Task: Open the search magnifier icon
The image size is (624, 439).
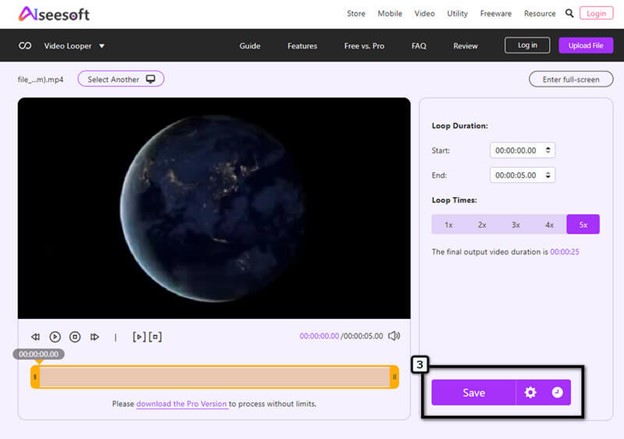Action: click(569, 14)
